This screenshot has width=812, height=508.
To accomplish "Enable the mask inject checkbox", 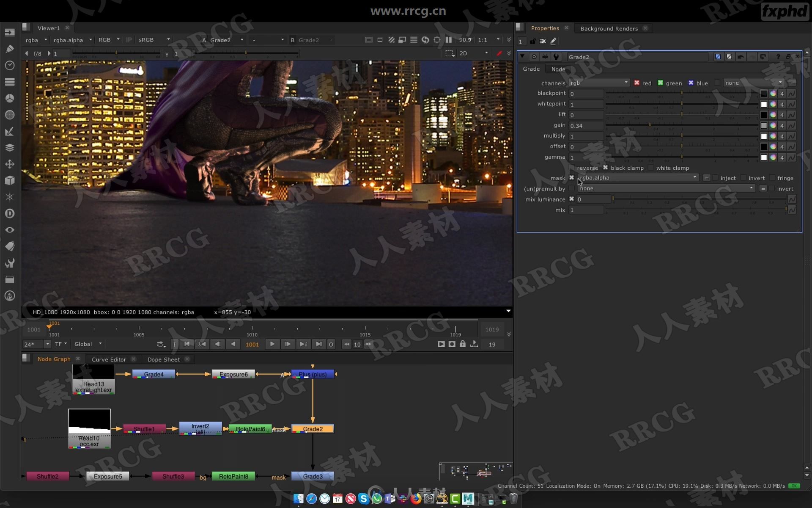I will pyautogui.click(x=715, y=178).
